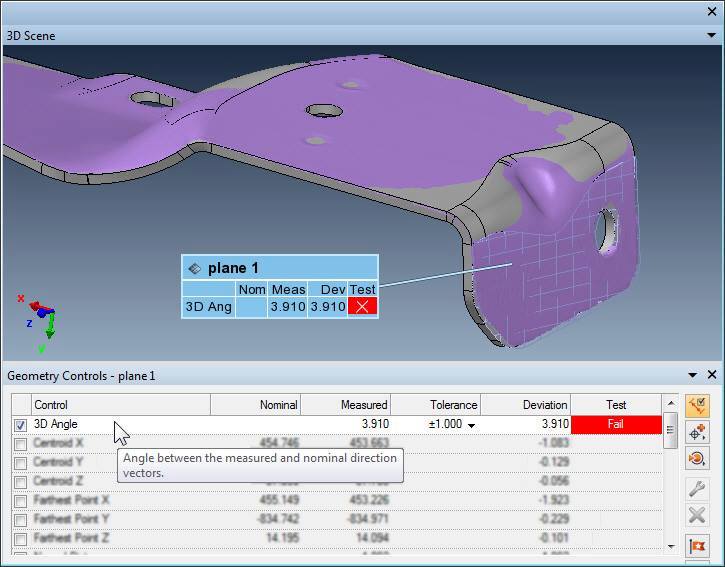
Task: Click the Test column header
Action: click(x=616, y=405)
